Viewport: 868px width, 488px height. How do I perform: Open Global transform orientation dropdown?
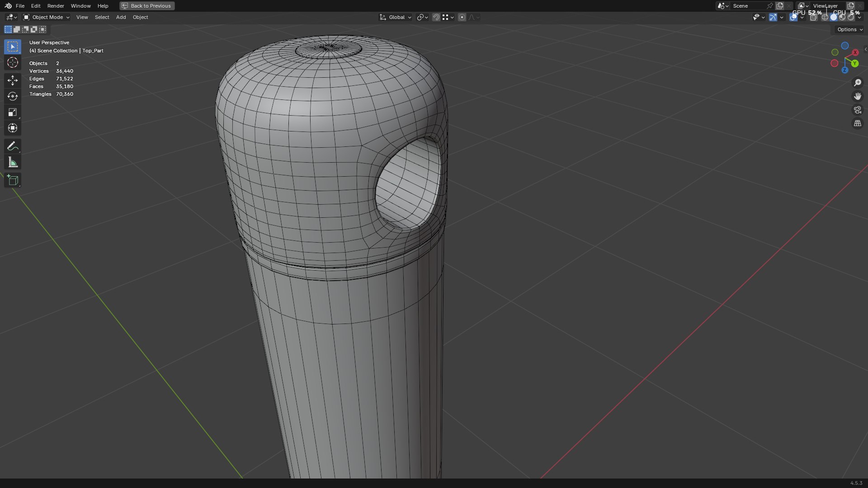pos(396,17)
